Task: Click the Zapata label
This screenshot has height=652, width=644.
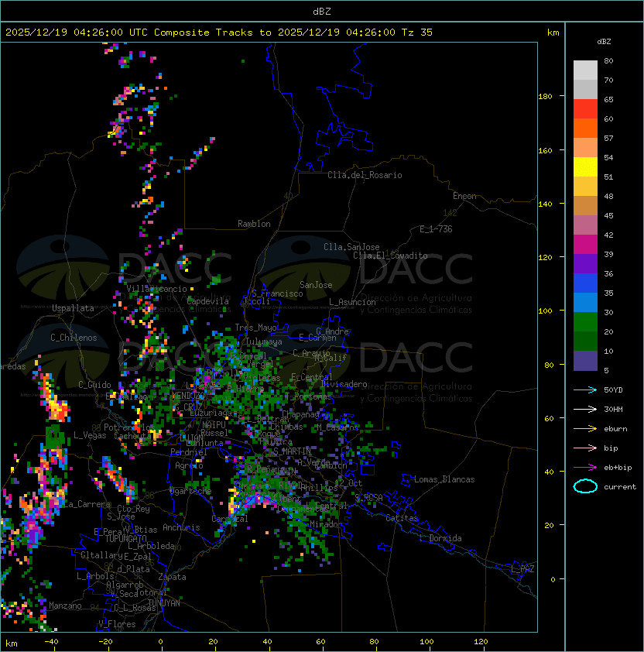Action: 172,577
